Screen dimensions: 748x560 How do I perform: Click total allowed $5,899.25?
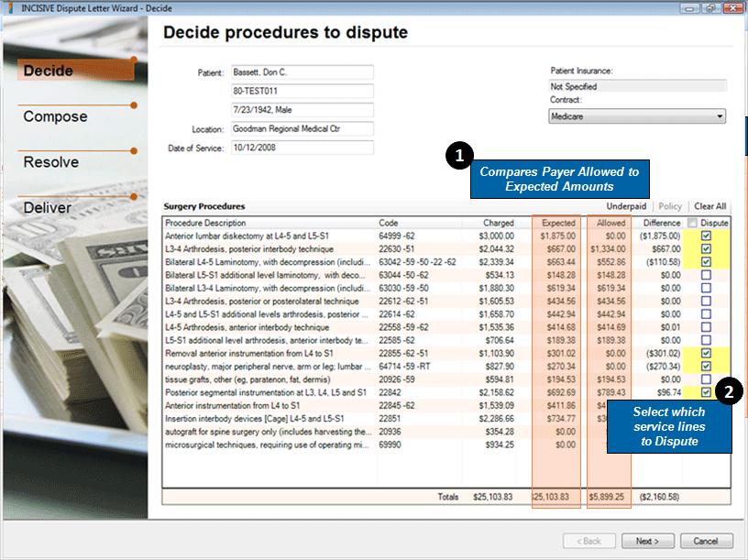[x=606, y=497]
